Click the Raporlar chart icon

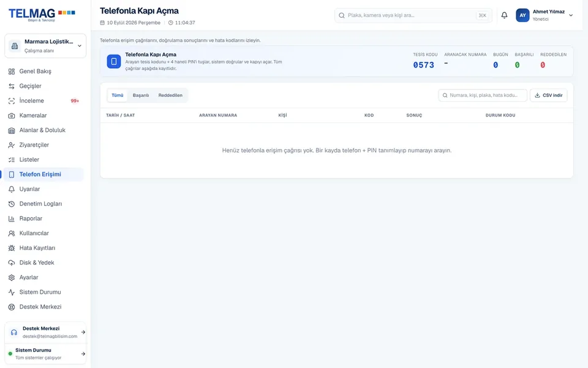coord(12,218)
